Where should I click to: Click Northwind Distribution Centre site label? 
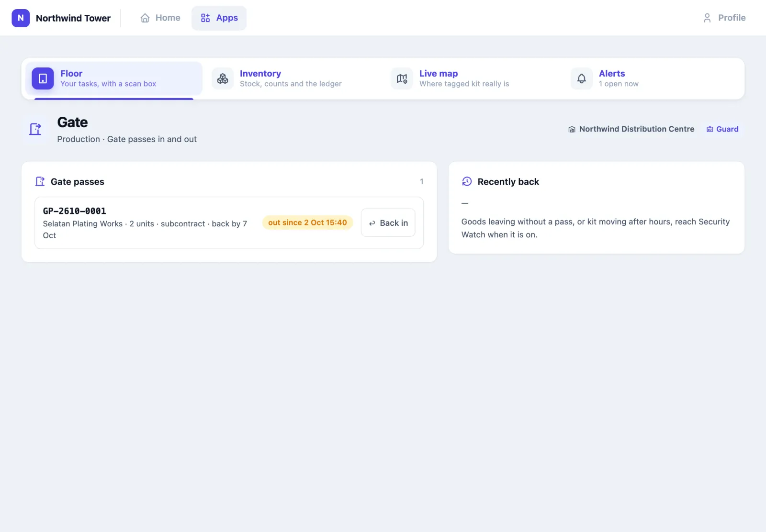click(637, 129)
